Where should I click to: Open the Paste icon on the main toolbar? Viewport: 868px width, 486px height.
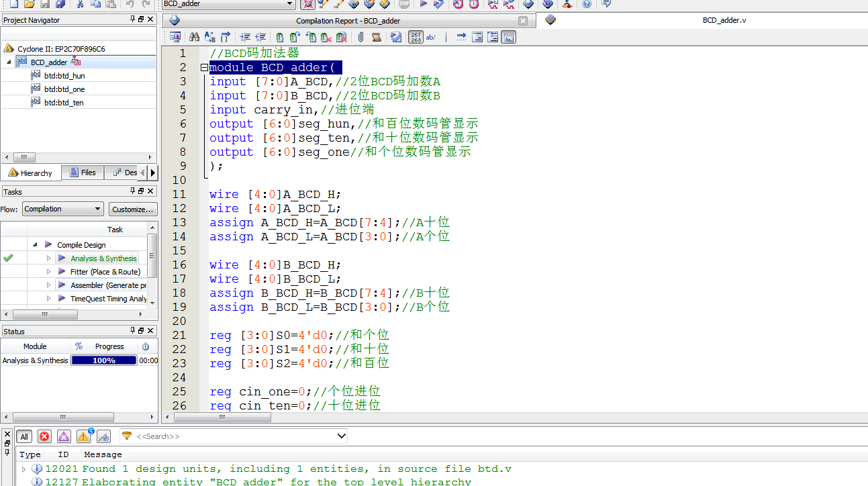[110, 5]
